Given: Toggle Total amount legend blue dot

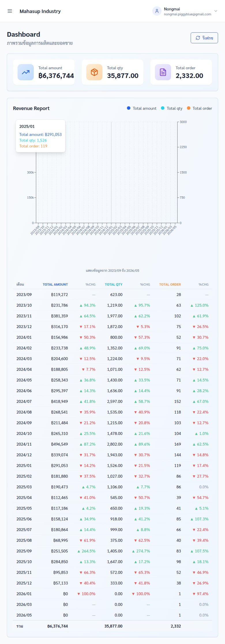Looking at the screenshot, I should point(129,108).
